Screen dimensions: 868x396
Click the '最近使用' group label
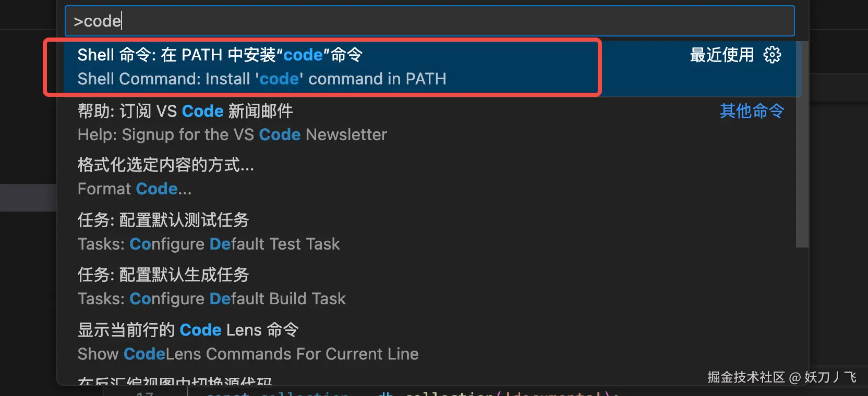tap(721, 55)
